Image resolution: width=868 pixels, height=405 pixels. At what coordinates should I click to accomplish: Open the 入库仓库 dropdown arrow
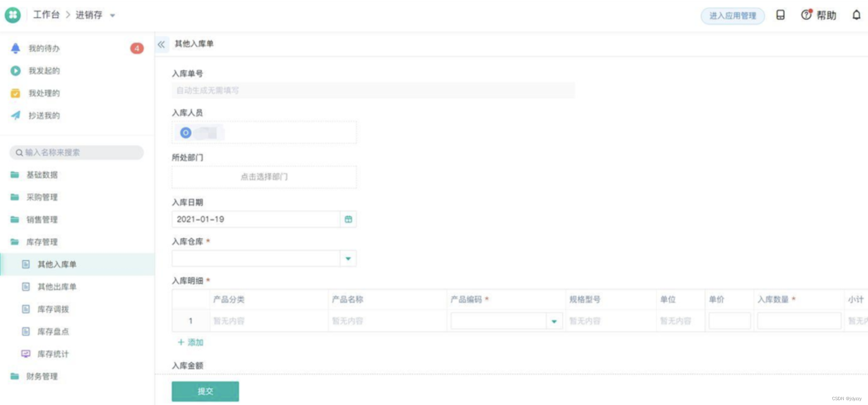tap(348, 259)
